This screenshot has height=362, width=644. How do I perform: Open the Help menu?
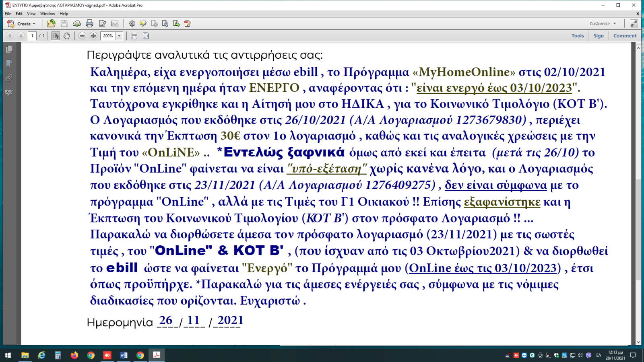click(x=64, y=14)
